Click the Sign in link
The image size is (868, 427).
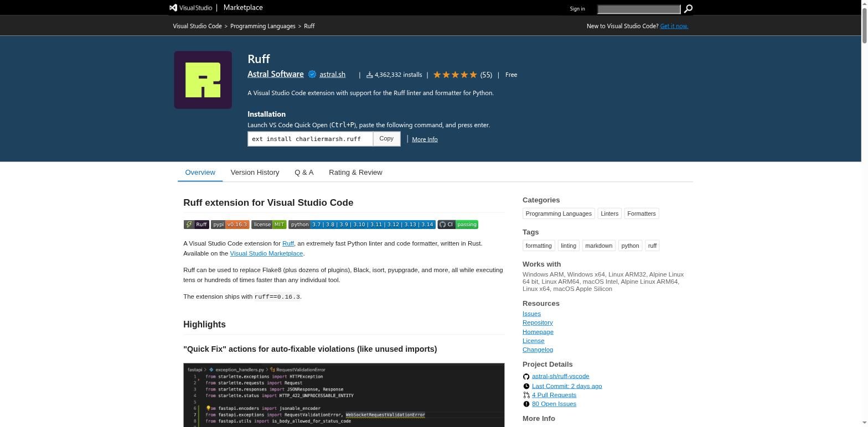tap(577, 9)
